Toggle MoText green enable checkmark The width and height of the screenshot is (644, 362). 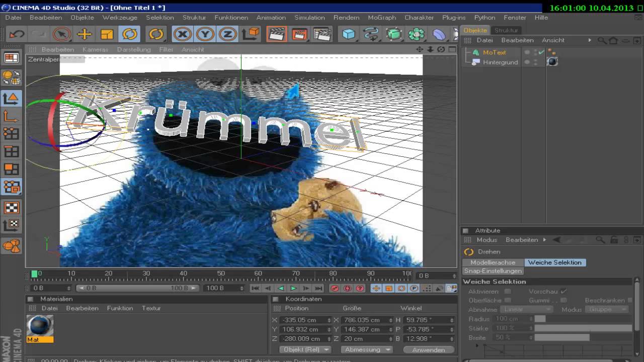541,52
